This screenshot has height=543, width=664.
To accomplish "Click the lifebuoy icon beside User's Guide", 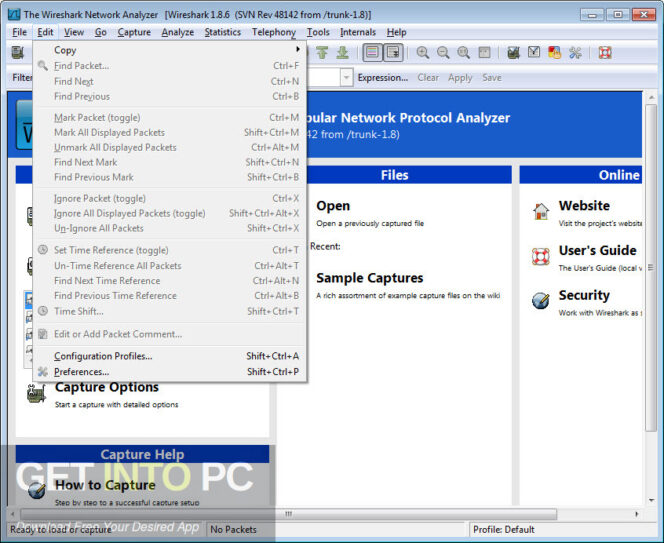I will [x=541, y=256].
